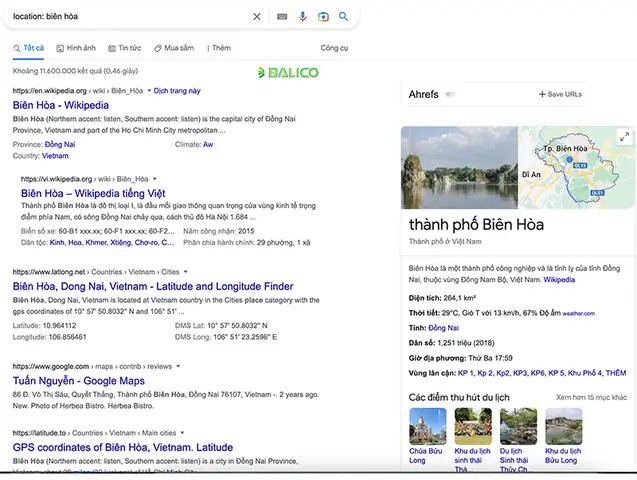This screenshot has width=637, height=480.
Task: Click the Diện tích 264,1 km² text
Action: [x=442, y=298]
